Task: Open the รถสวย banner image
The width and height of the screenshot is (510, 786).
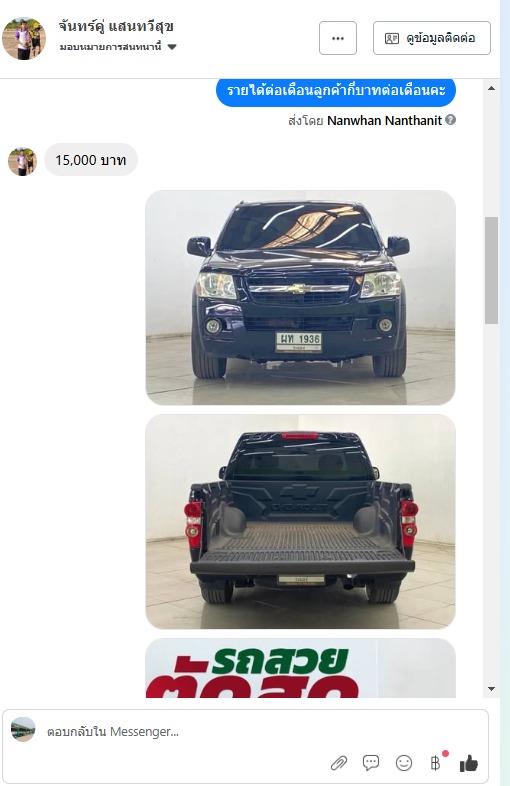Action: tap(300, 668)
